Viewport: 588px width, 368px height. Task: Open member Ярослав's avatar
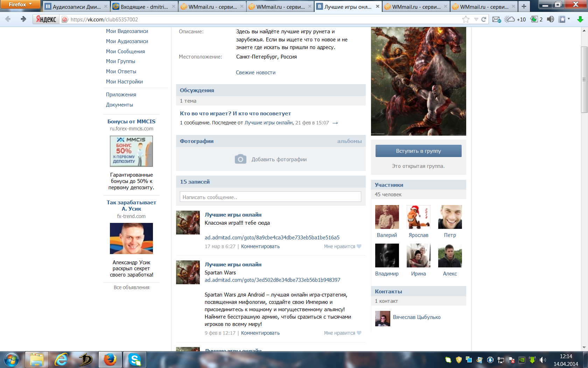pyautogui.click(x=418, y=217)
